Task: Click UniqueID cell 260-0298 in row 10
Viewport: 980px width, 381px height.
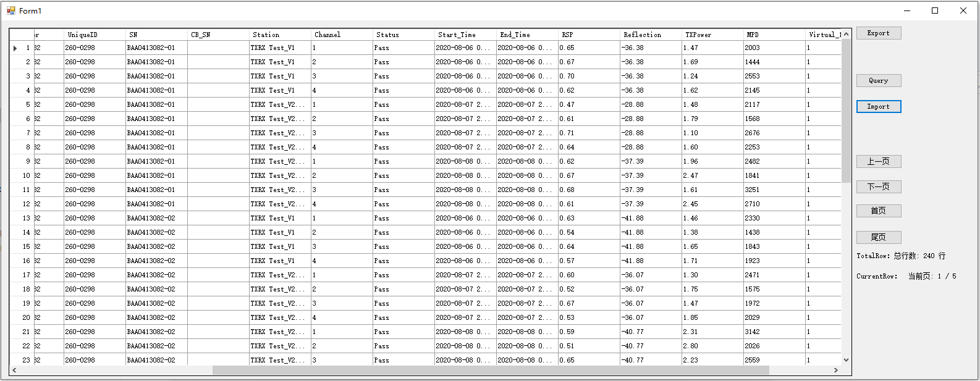Action: click(x=95, y=175)
